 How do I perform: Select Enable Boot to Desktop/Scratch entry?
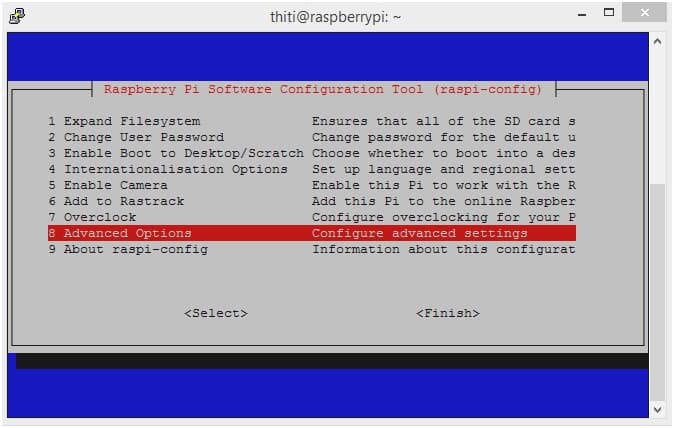pos(312,153)
